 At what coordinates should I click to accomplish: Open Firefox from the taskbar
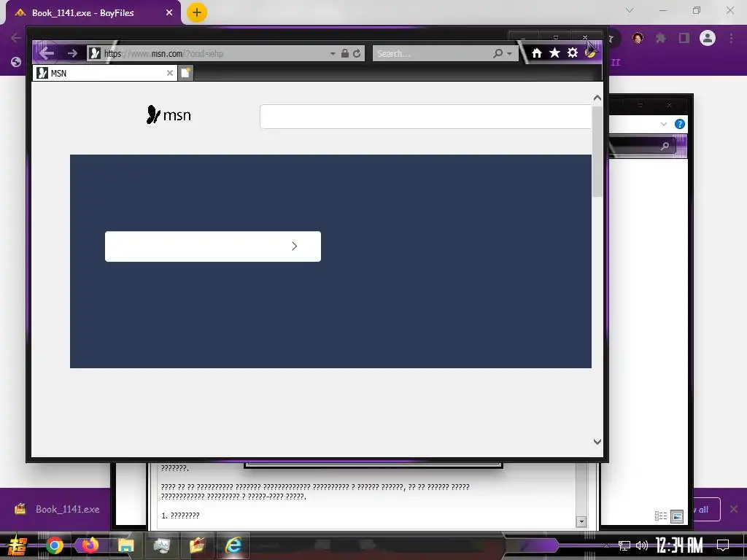(90, 545)
